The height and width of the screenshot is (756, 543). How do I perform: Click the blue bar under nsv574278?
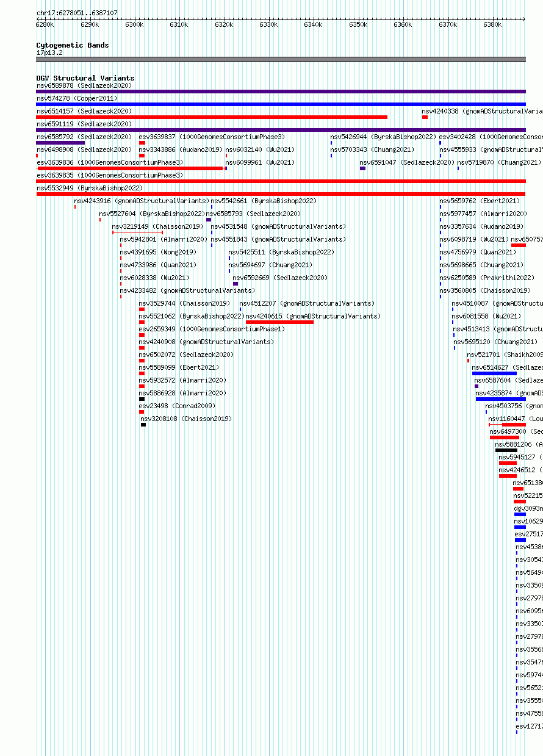[281, 104]
